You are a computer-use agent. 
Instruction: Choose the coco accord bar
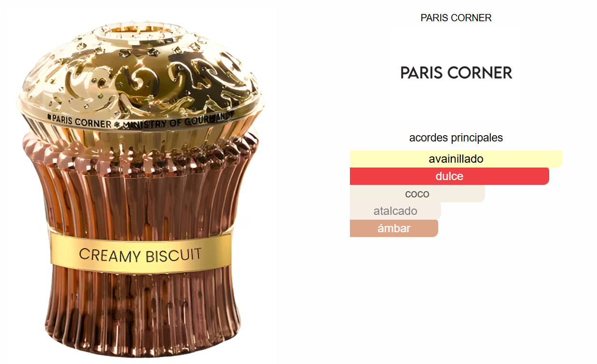[x=417, y=194]
